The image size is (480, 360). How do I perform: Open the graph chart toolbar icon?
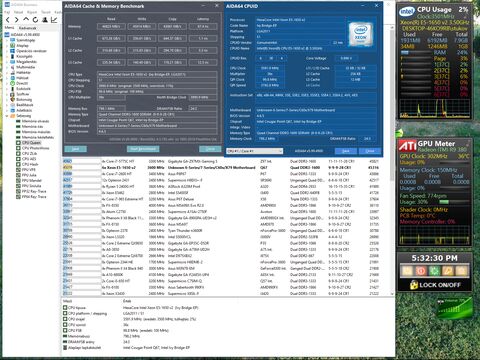pyautogui.click(x=54, y=20)
